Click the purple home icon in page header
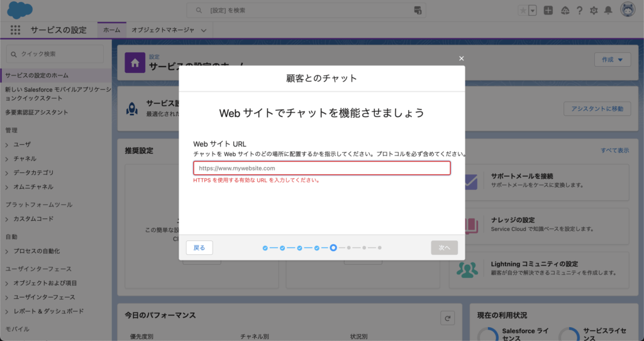This screenshot has width=644, height=341. tap(135, 63)
